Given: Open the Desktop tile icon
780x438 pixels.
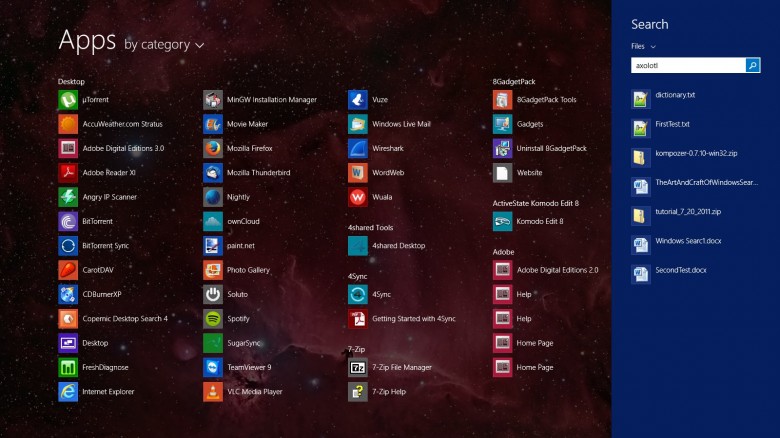Looking at the screenshot, I should (x=68, y=343).
